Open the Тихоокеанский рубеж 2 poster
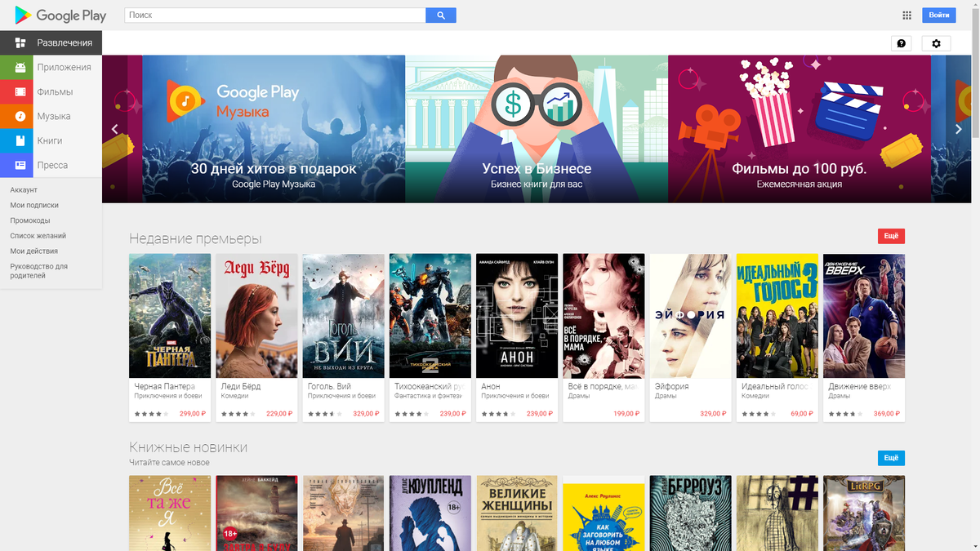The width and height of the screenshot is (980, 551). pos(430,316)
